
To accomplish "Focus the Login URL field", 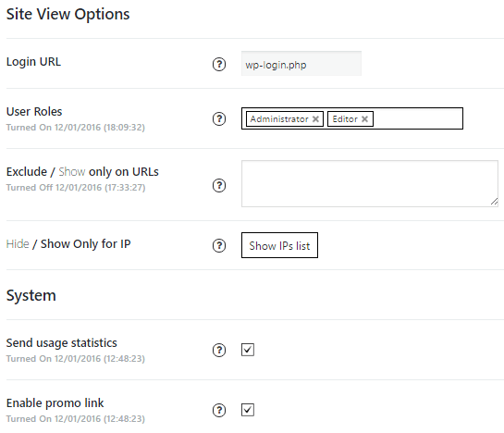I will 301,64.
